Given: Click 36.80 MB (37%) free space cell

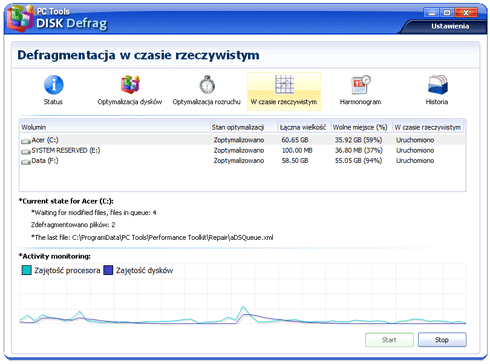Looking at the screenshot, I should click(358, 150).
